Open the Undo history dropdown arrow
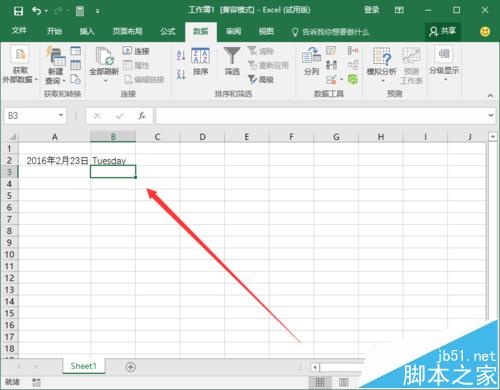 tap(46, 11)
